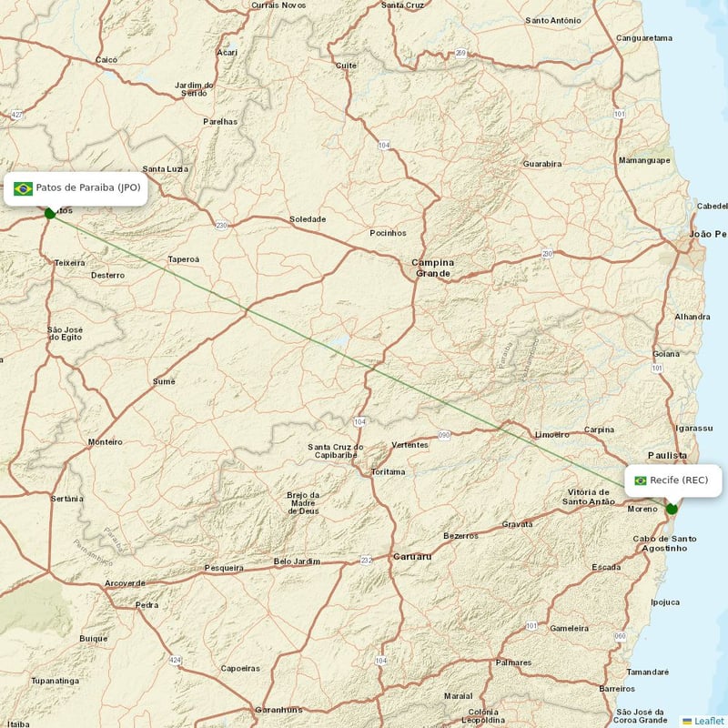
Task: Click the Patos de Paraiba airport marker dot
Action: tap(50, 213)
